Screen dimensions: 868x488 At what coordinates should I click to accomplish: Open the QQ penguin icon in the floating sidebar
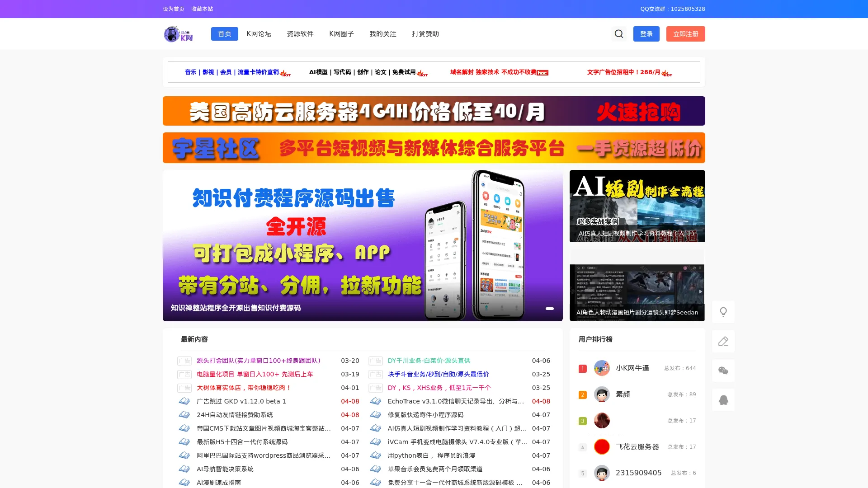723,399
